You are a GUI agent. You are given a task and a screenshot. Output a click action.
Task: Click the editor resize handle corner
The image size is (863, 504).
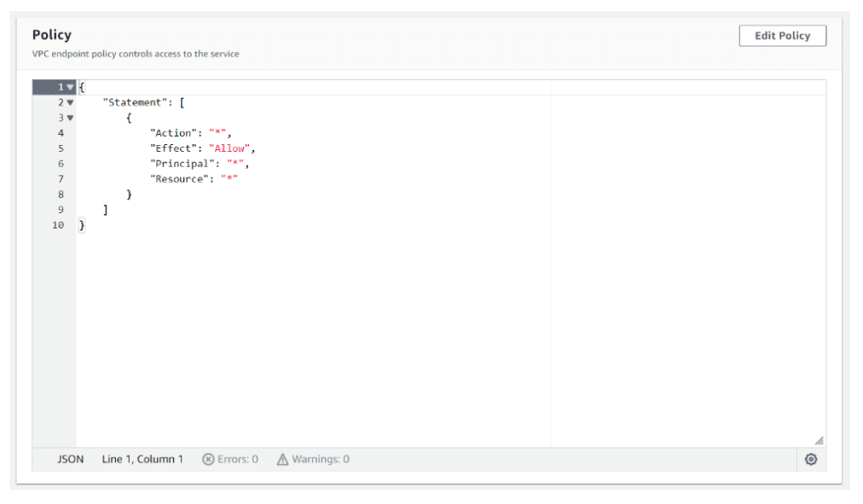point(819,440)
